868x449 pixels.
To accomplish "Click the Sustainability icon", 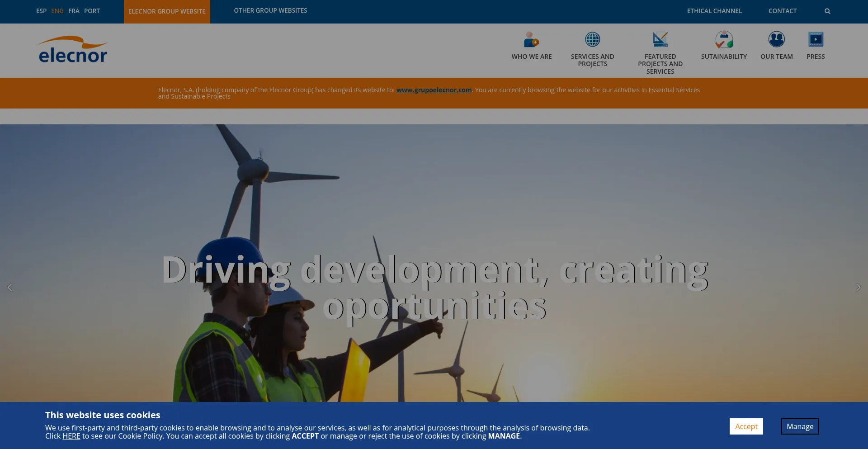I will coord(724,40).
